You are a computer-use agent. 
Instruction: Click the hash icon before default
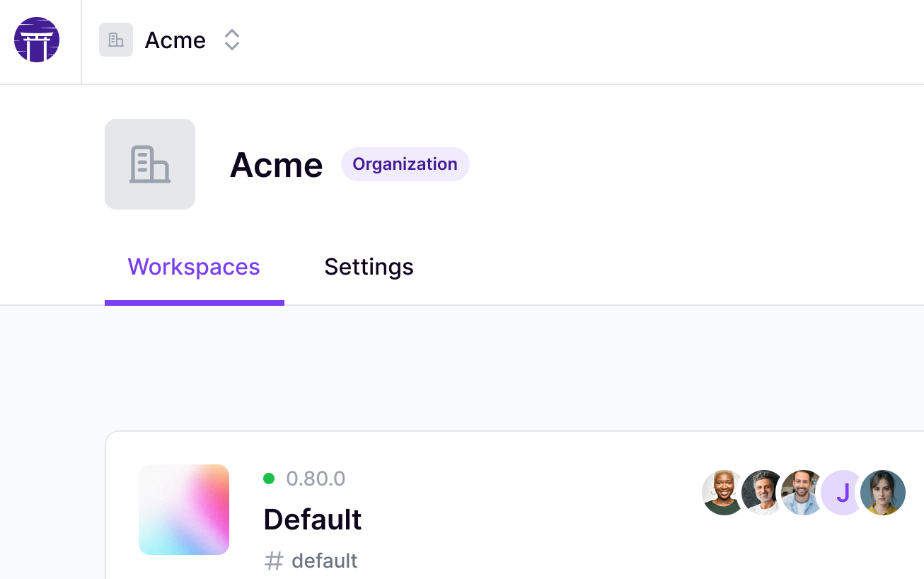click(x=274, y=561)
